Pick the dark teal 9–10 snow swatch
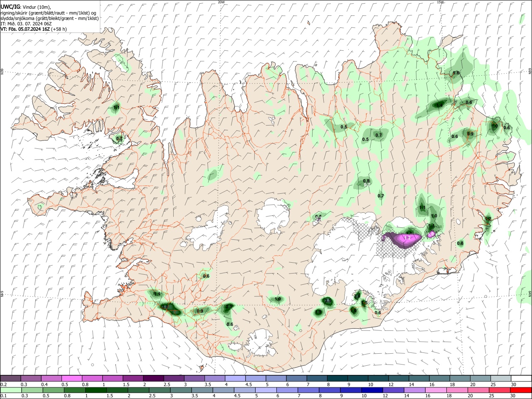This screenshot has height=399, width=532. point(357,378)
